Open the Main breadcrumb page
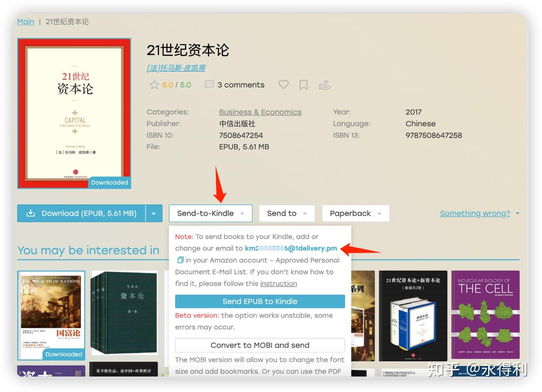This screenshot has height=392, width=542. (25, 22)
